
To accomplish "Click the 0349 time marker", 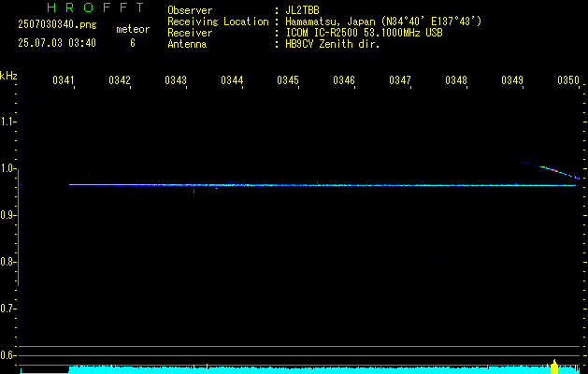I will tap(512, 79).
